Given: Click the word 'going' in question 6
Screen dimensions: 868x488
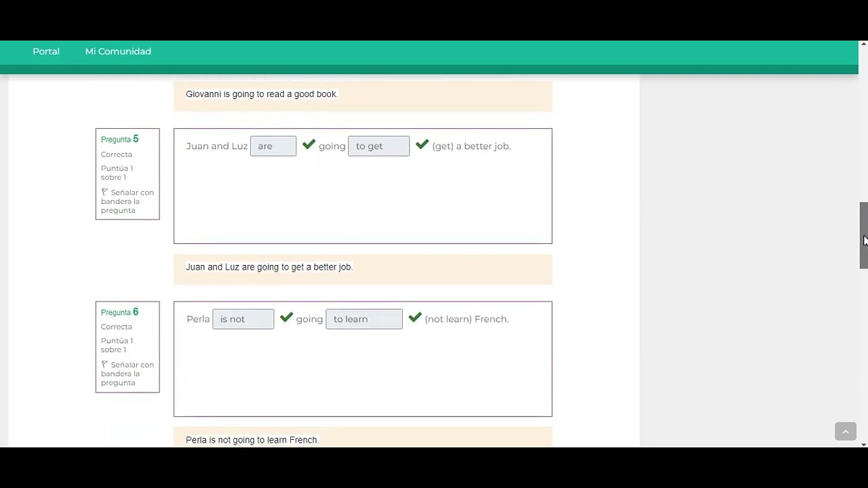Looking at the screenshot, I should 309,319.
